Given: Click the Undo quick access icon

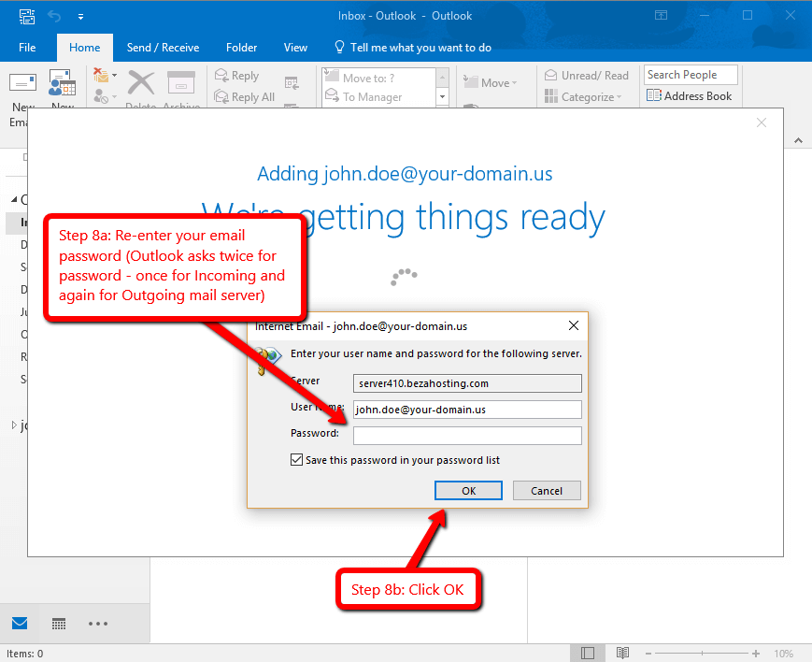Looking at the screenshot, I should click(x=54, y=16).
